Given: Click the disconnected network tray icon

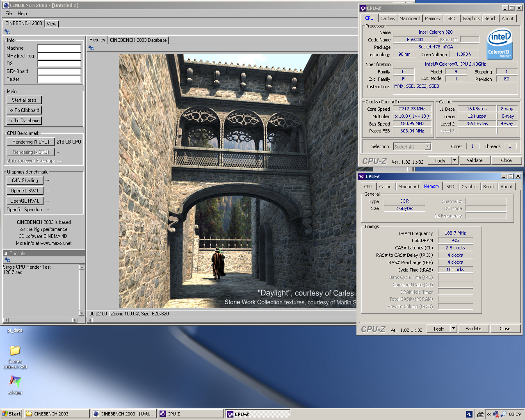Looking at the screenshot, I should [x=496, y=414].
